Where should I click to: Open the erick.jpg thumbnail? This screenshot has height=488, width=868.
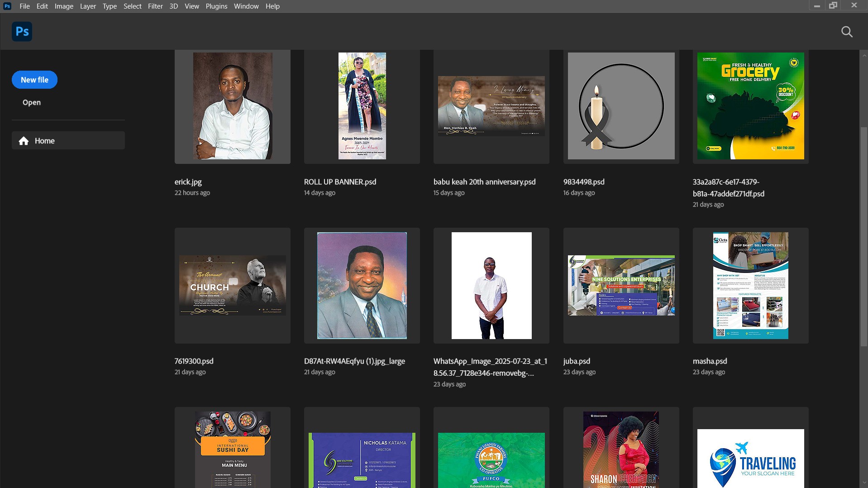click(233, 106)
